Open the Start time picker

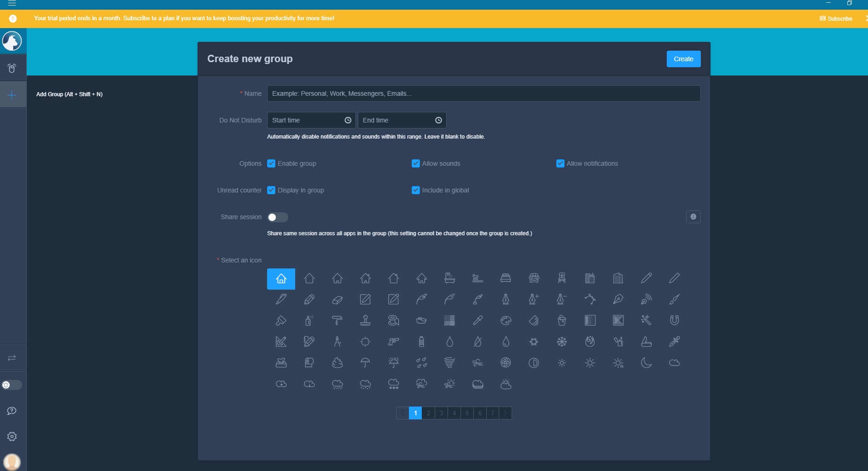click(x=311, y=120)
